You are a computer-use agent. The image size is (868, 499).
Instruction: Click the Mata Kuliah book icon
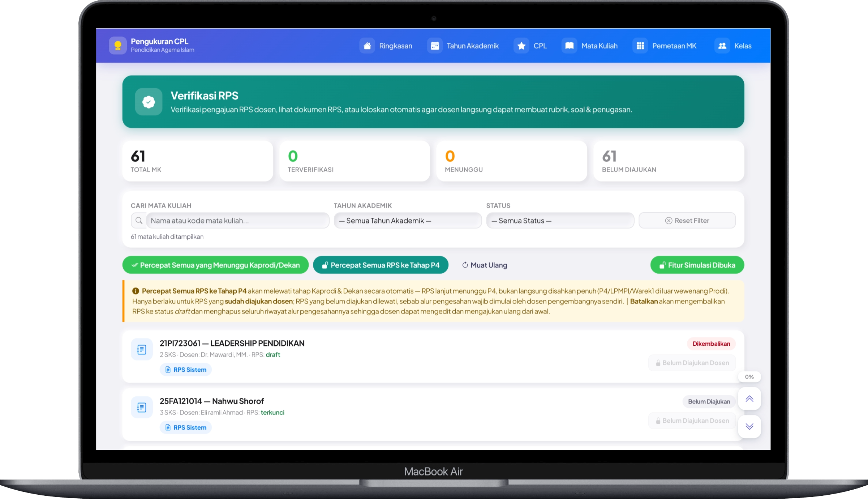[x=570, y=46]
